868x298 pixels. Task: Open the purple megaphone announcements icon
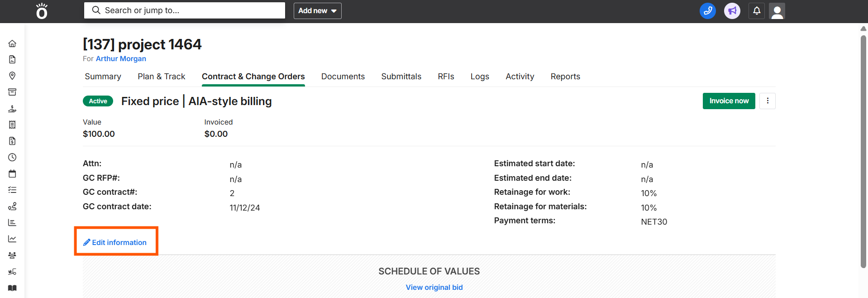732,11
